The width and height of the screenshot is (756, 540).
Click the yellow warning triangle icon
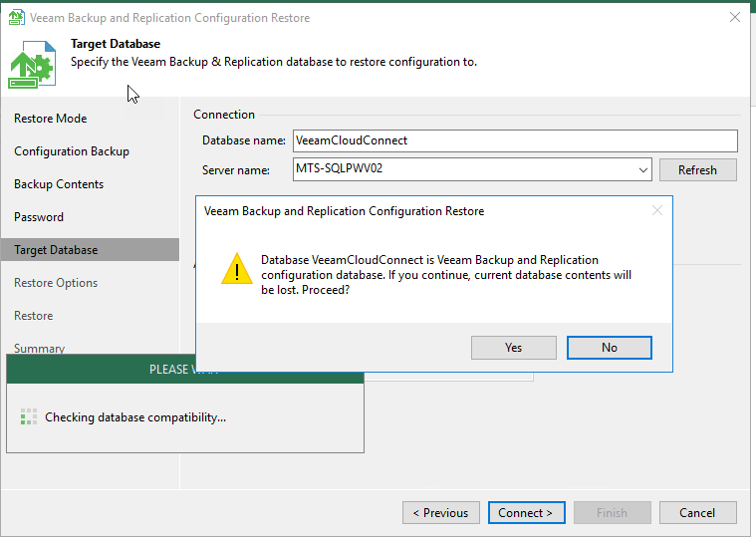pyautogui.click(x=236, y=269)
